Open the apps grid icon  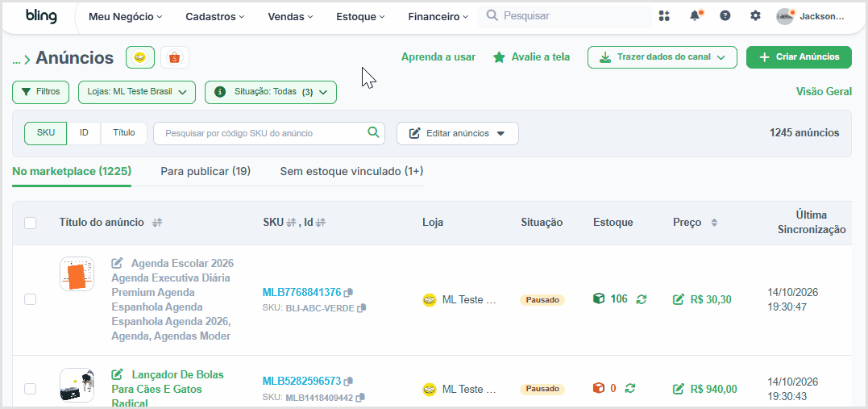[x=664, y=16]
